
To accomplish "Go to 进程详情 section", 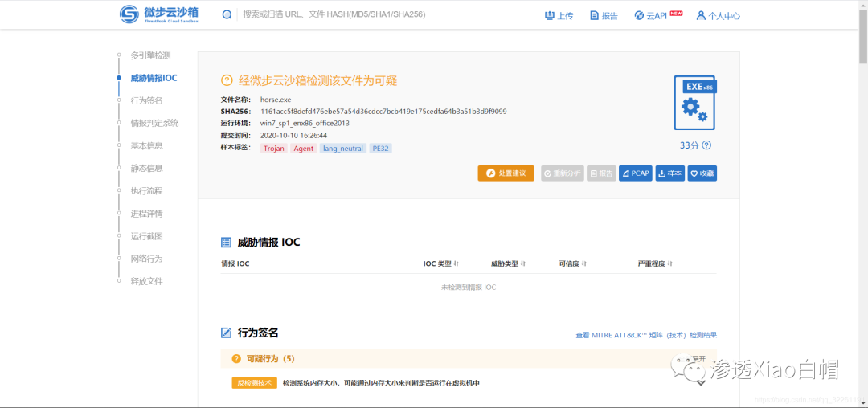I will (x=147, y=214).
